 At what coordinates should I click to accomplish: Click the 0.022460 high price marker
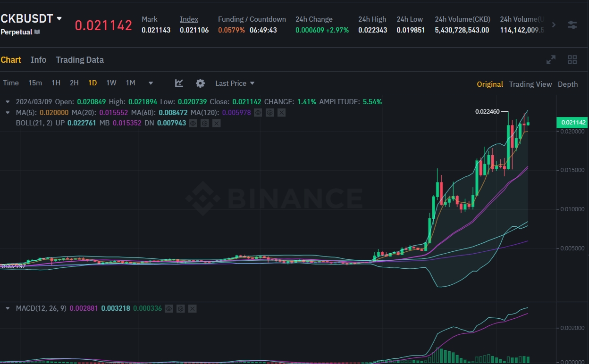point(488,112)
